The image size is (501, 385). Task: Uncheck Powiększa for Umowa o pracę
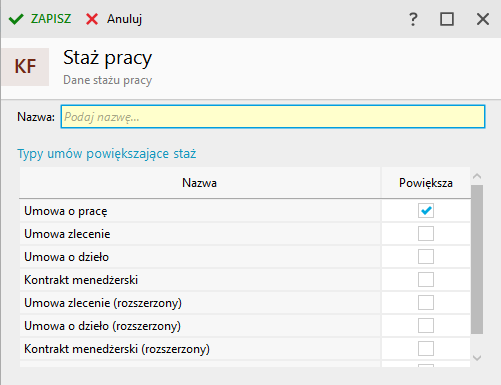click(x=426, y=211)
